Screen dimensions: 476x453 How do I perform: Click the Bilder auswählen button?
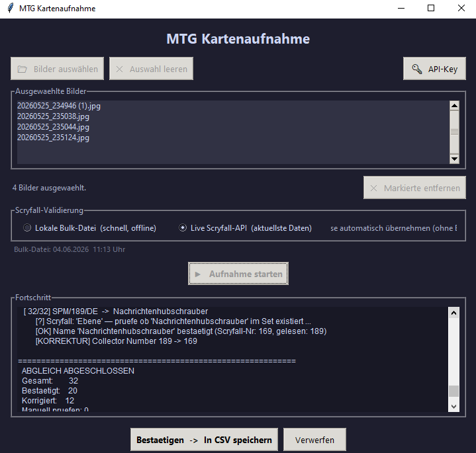point(57,69)
